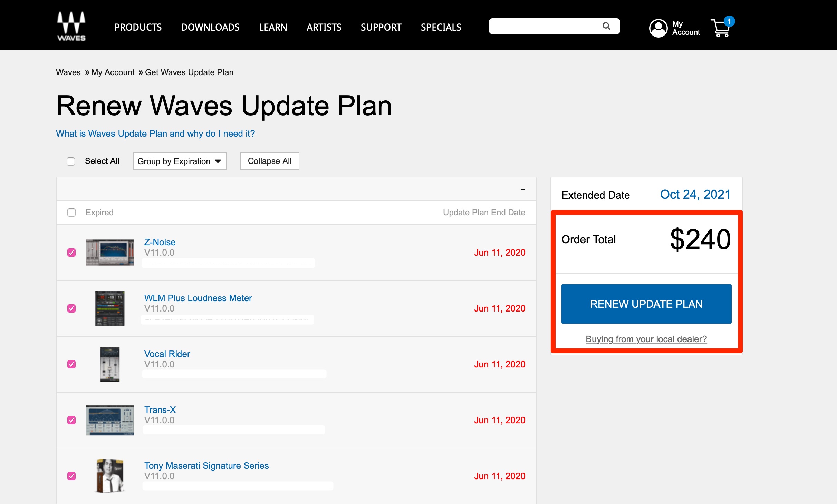This screenshot has height=504, width=837.
Task: Open 'Buying from your local dealer?' link
Action: click(646, 339)
